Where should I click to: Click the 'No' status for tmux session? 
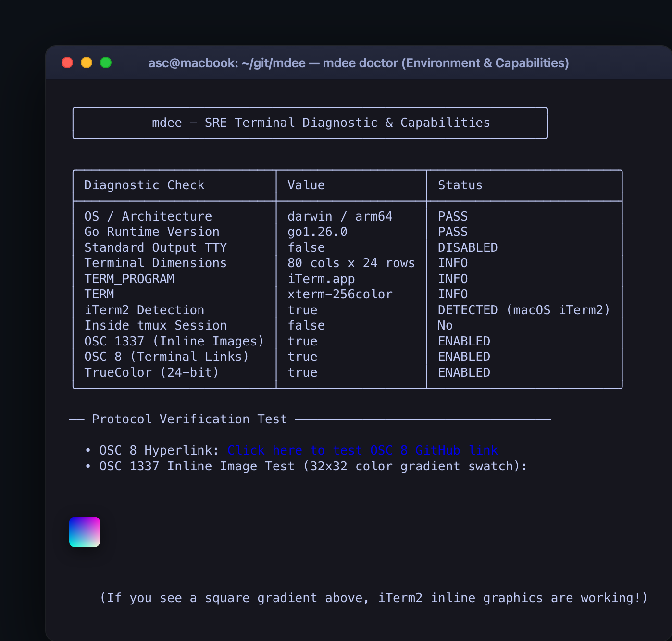coord(445,325)
